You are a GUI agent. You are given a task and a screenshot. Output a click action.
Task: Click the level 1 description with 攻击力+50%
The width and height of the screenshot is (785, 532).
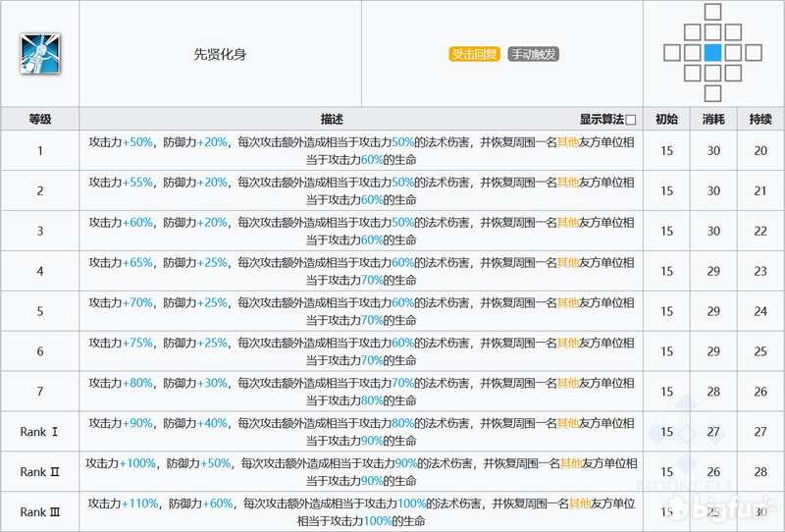(361, 151)
